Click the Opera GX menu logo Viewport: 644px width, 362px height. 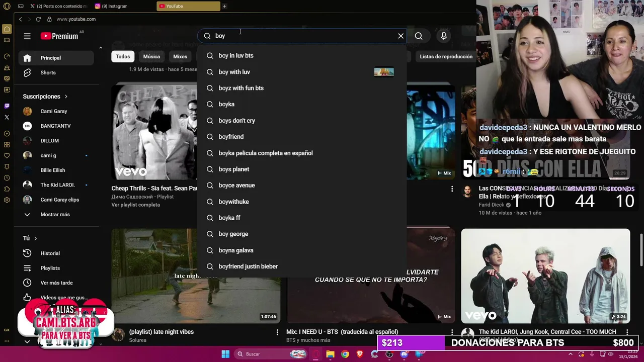pos(7,6)
